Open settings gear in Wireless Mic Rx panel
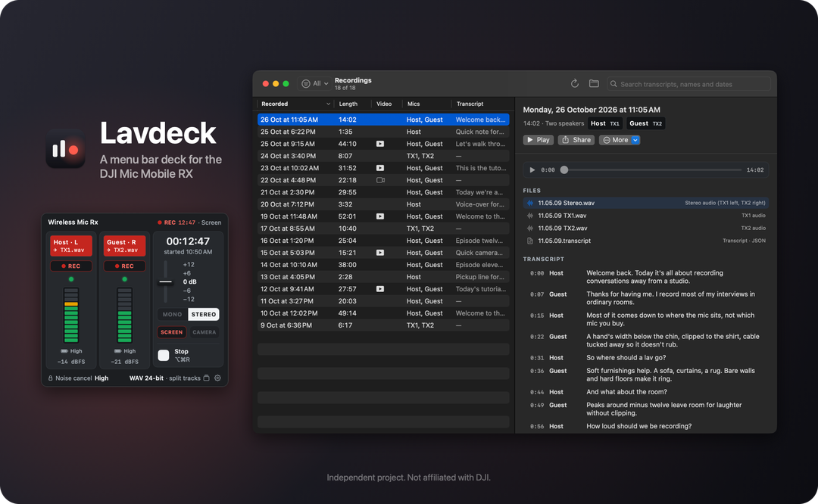This screenshot has height=504, width=818. point(217,378)
